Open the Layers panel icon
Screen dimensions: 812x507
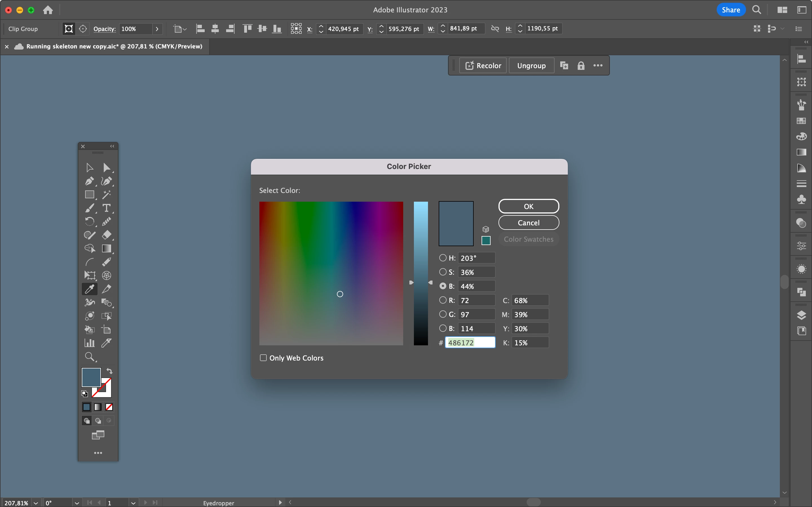(x=801, y=315)
